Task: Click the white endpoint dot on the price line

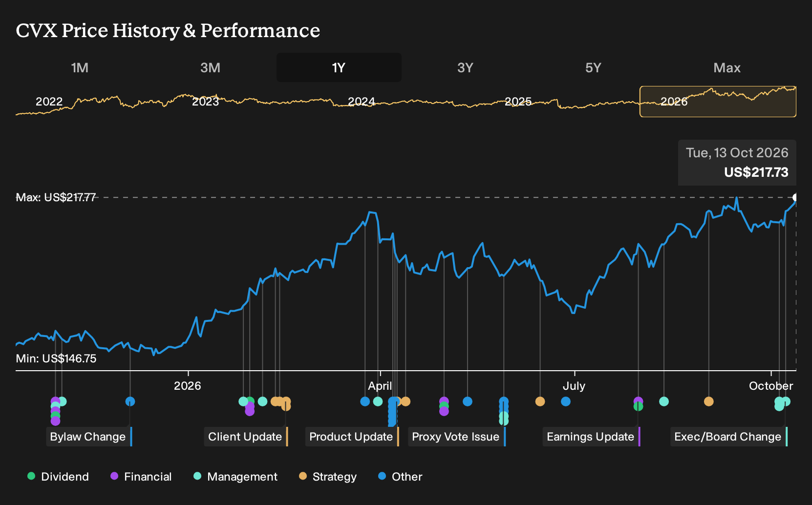Action: point(795,197)
